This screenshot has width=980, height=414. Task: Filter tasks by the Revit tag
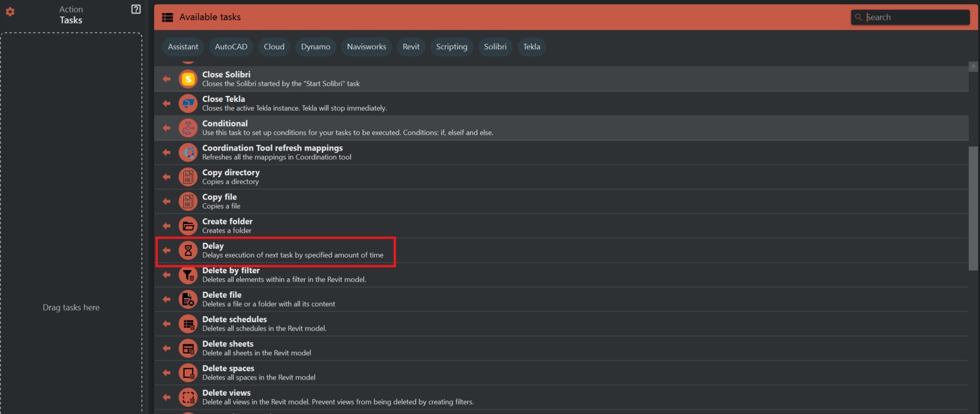pos(411,47)
